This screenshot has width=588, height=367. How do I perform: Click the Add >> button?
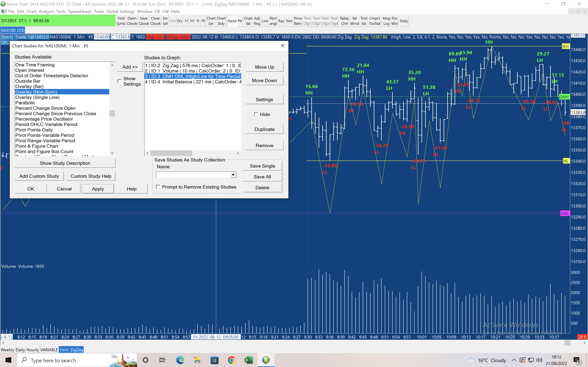click(130, 67)
